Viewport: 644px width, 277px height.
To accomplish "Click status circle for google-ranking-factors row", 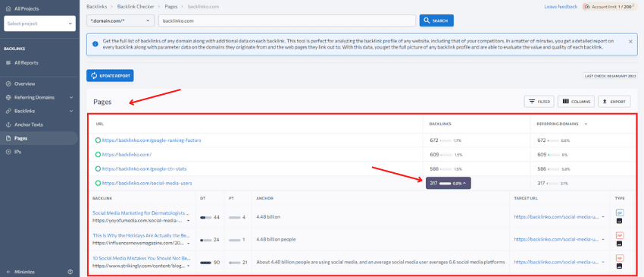I will click(x=98, y=140).
